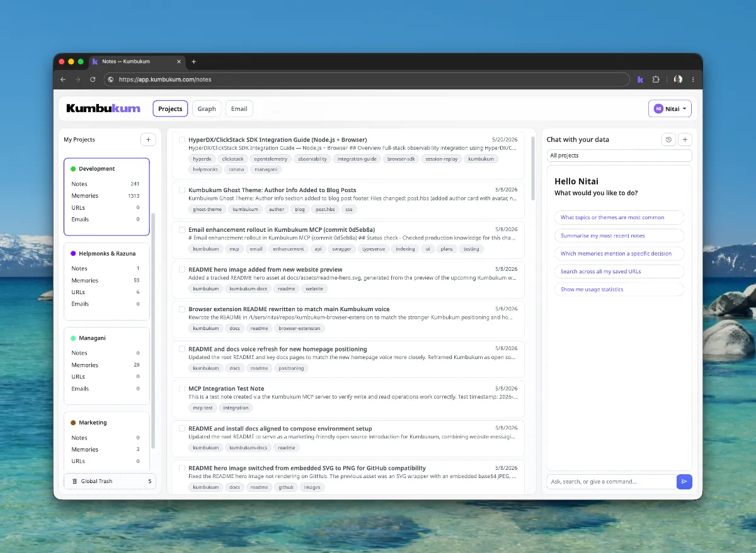Click the ghost-theme tag
This screenshot has width=756, height=553.
(207, 209)
